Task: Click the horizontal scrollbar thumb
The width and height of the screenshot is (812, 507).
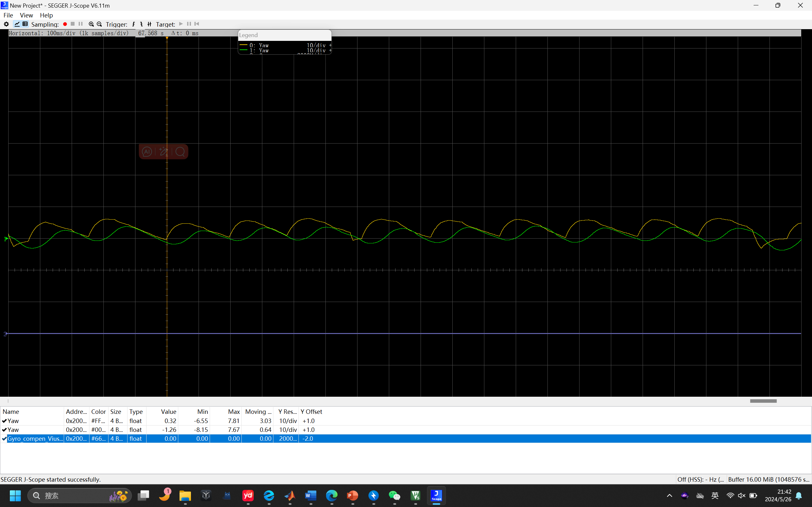Action: (x=763, y=401)
